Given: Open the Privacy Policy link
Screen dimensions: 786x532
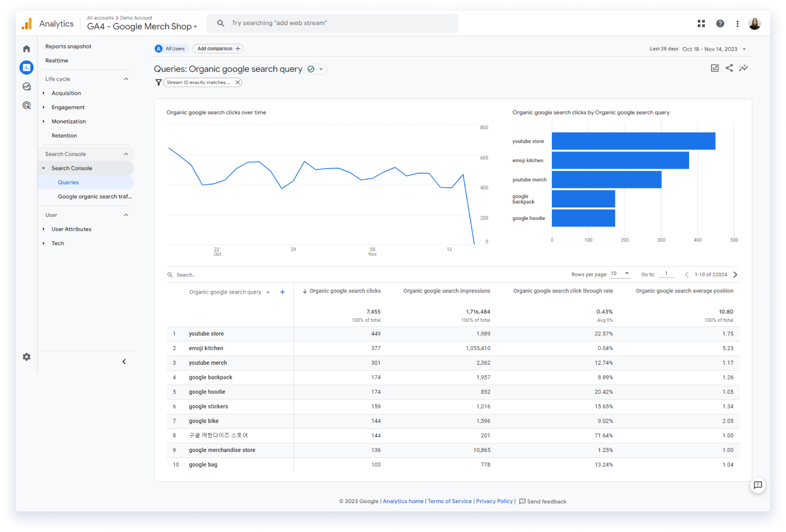Looking at the screenshot, I should (495, 502).
